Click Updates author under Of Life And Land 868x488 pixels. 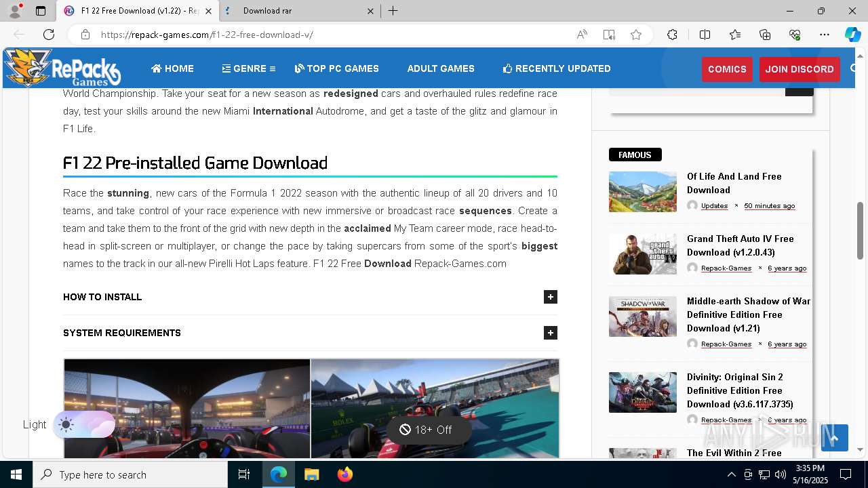714,206
